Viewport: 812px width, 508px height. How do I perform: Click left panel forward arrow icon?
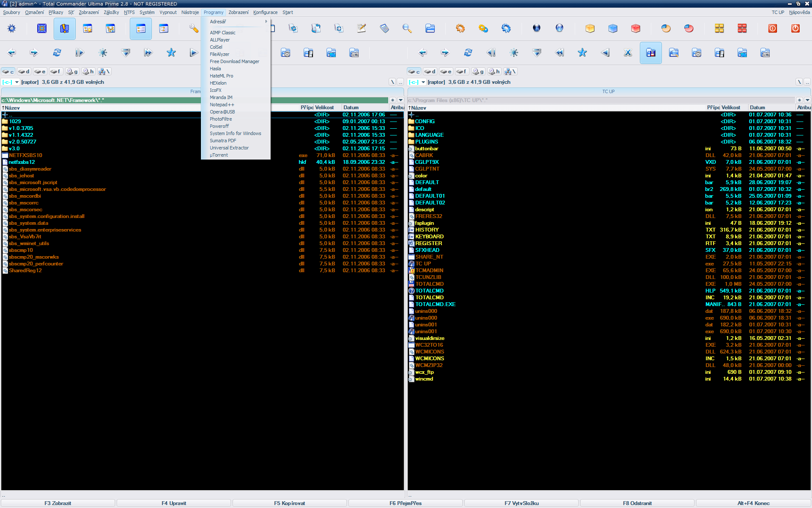(34, 53)
